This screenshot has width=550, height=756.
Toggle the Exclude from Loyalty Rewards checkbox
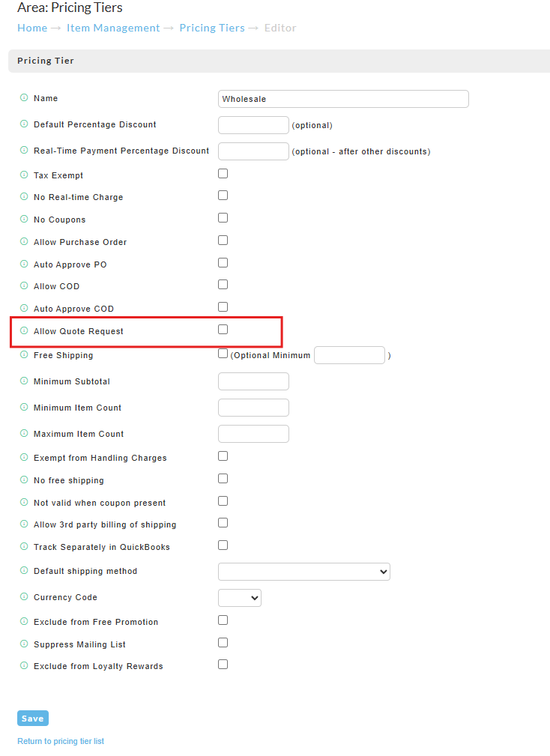223,665
